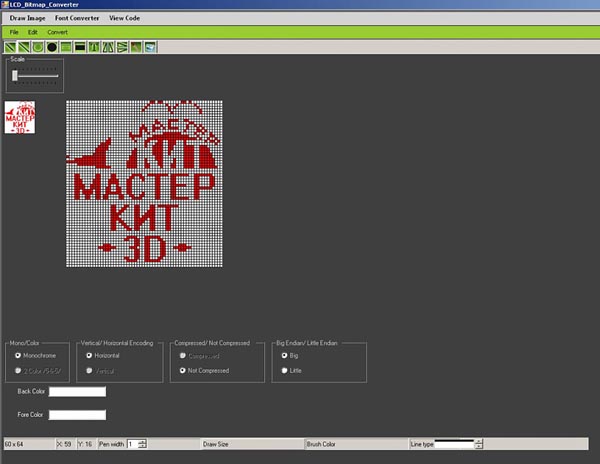Click the Back Color swatch box
This screenshot has height=464, width=600.
(77, 391)
